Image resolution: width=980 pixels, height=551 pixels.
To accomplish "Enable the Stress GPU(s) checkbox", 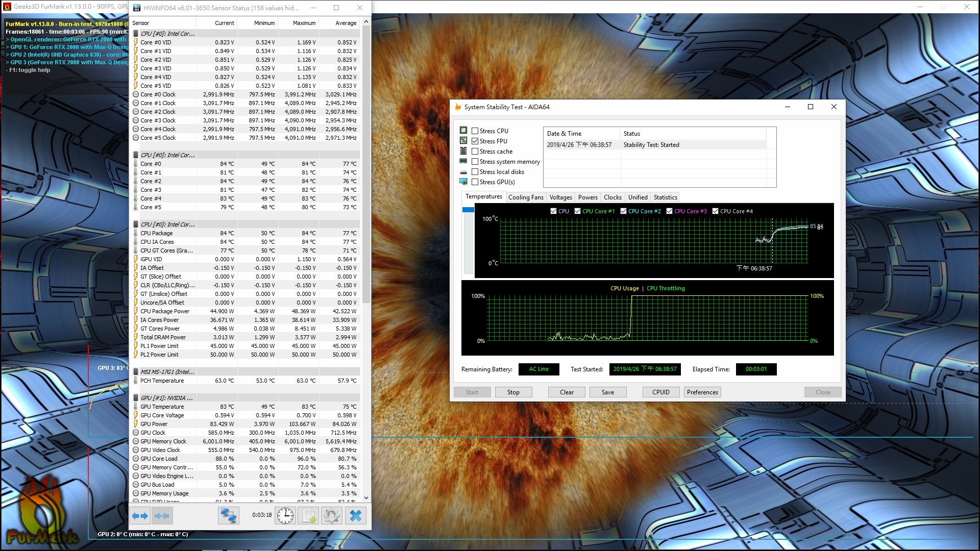I will pyautogui.click(x=475, y=182).
